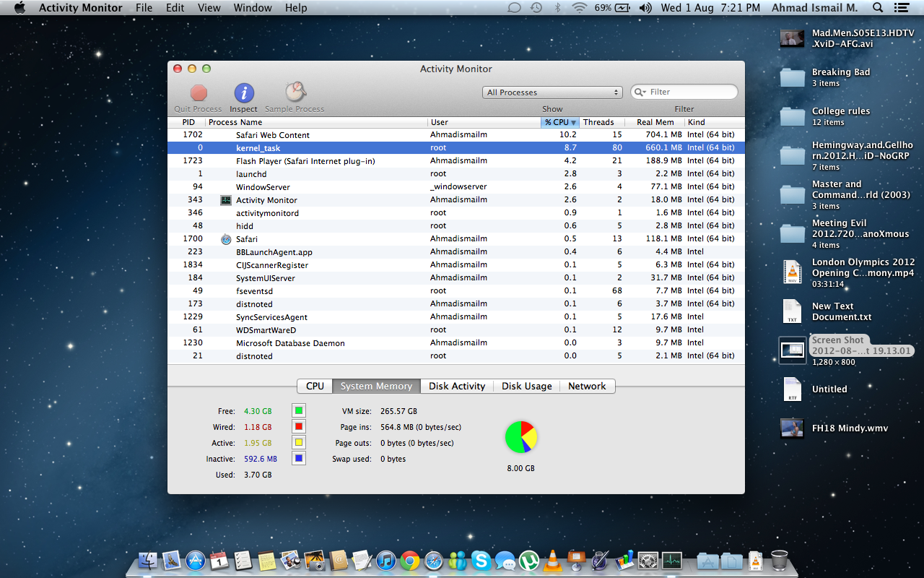This screenshot has width=924, height=578.
Task: Sort the list by PID column
Action: pyautogui.click(x=188, y=122)
